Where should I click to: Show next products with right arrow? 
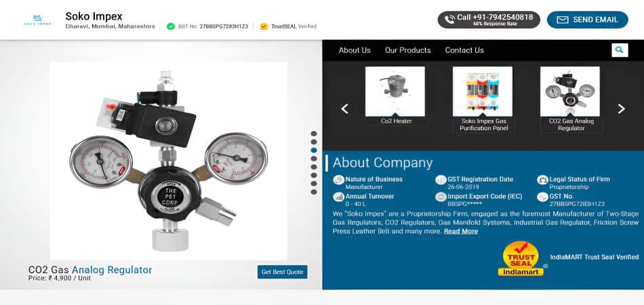tap(621, 108)
